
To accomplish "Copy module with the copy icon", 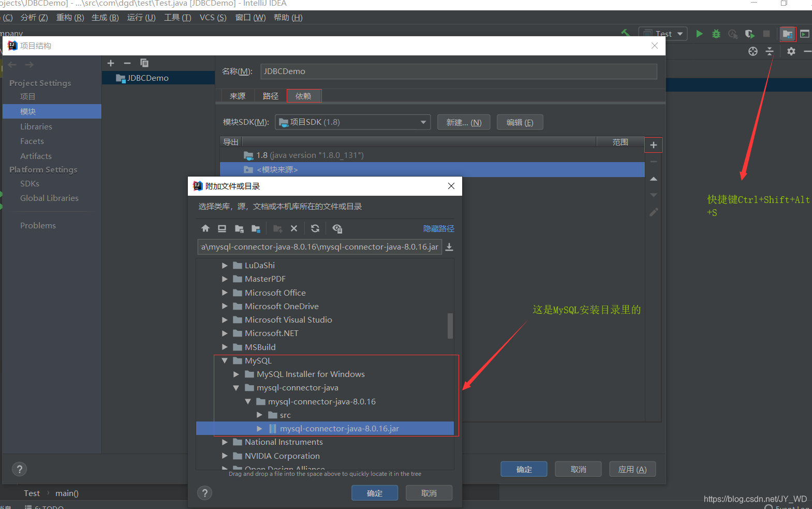I will 144,63.
